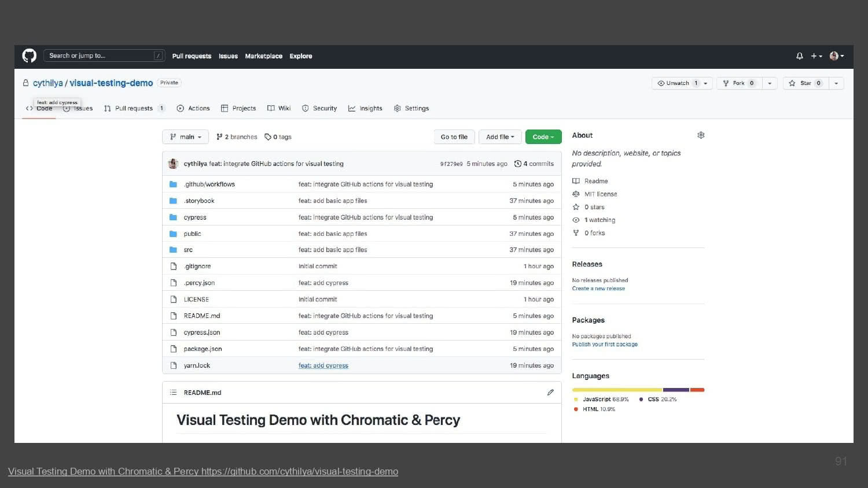Open Pull requests in top navigation

[x=192, y=56]
